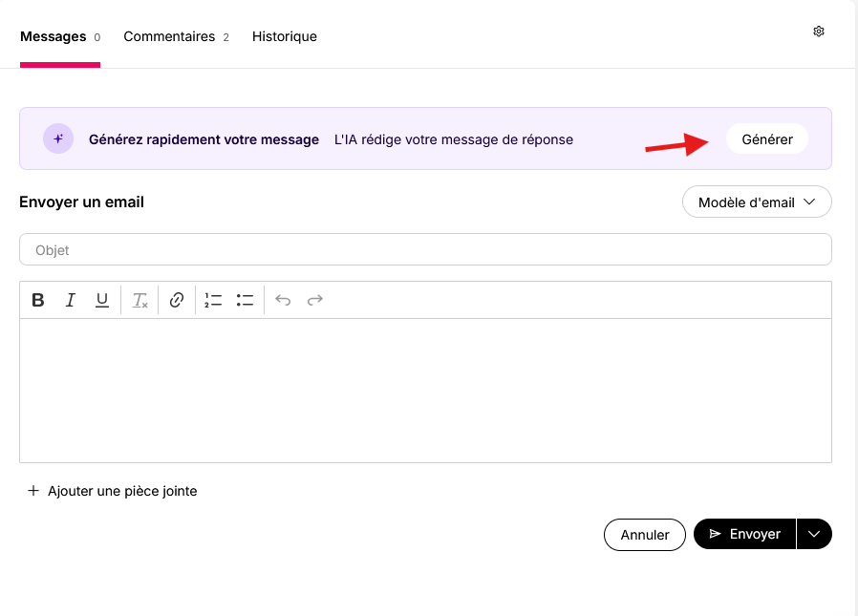Click into the Objet field
Image resolution: width=858 pixels, height=616 pixels.
426,250
